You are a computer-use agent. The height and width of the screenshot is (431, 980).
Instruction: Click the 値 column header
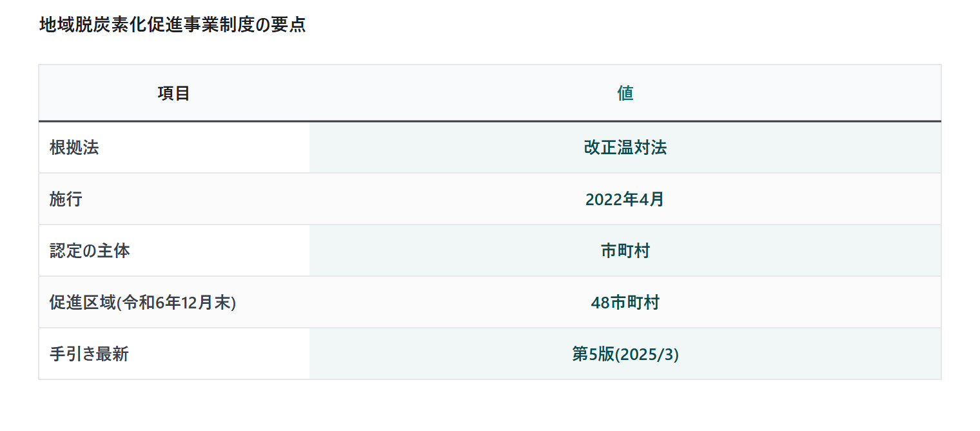[625, 93]
